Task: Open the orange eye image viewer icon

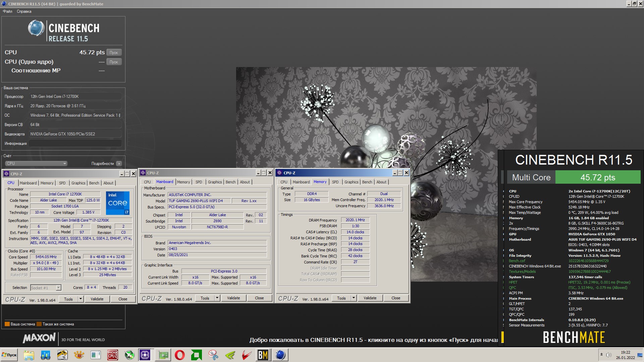Action: click(x=79, y=355)
